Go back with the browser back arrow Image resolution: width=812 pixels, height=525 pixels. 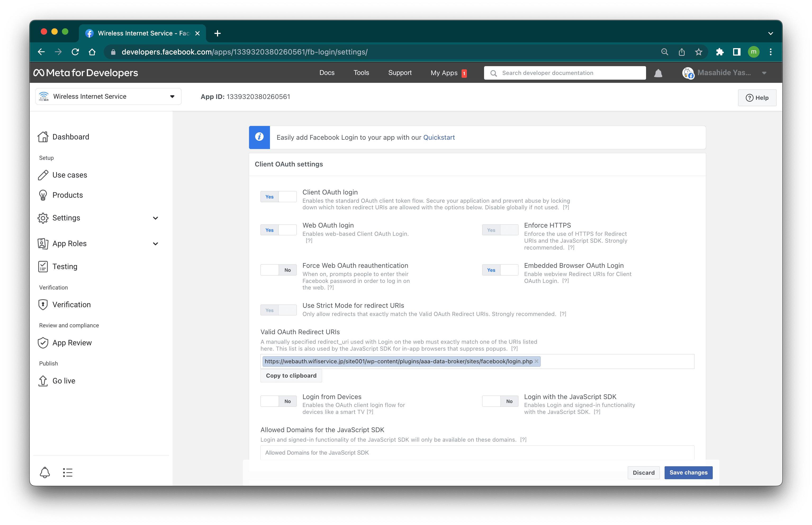point(41,52)
